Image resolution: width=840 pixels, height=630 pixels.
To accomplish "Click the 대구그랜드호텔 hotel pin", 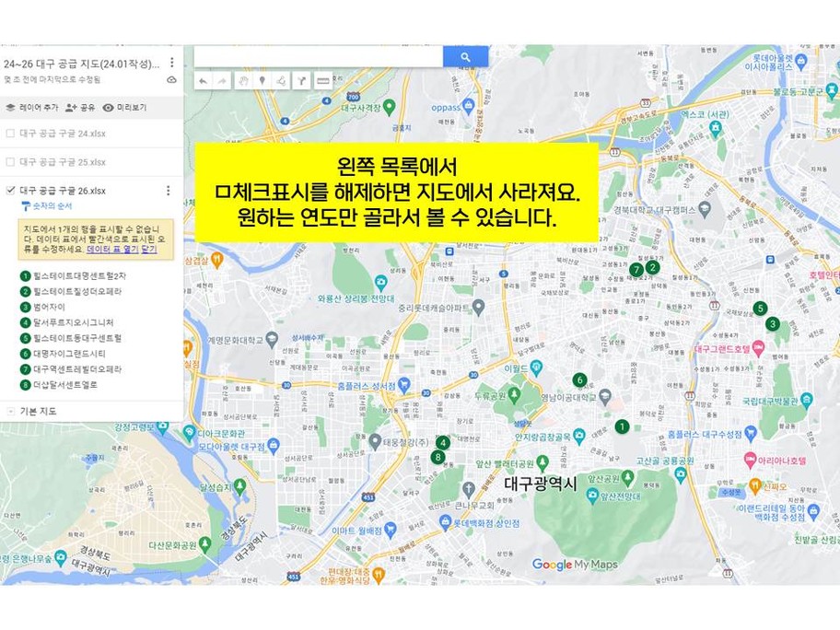I will tap(758, 349).
